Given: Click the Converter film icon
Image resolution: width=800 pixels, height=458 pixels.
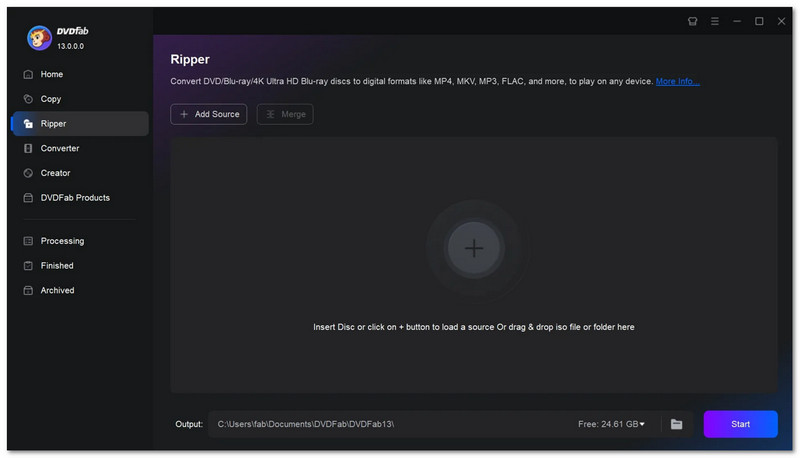Looking at the screenshot, I should 28,148.
